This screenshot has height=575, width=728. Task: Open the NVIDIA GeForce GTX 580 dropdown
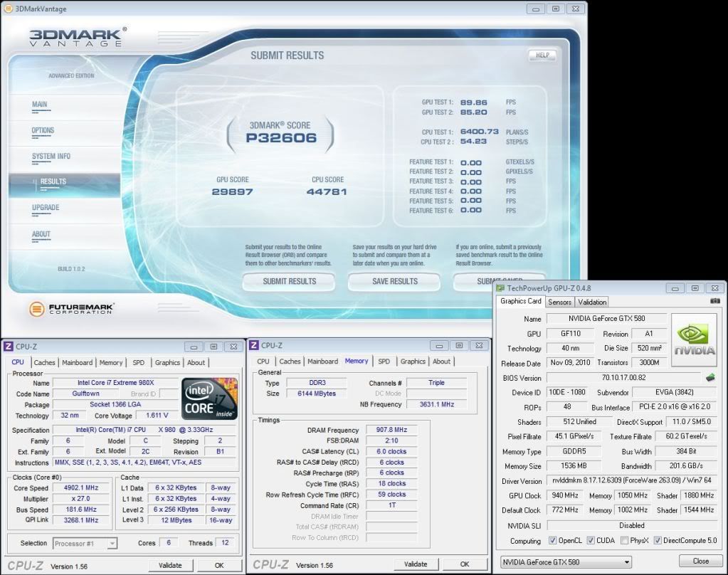566,562
